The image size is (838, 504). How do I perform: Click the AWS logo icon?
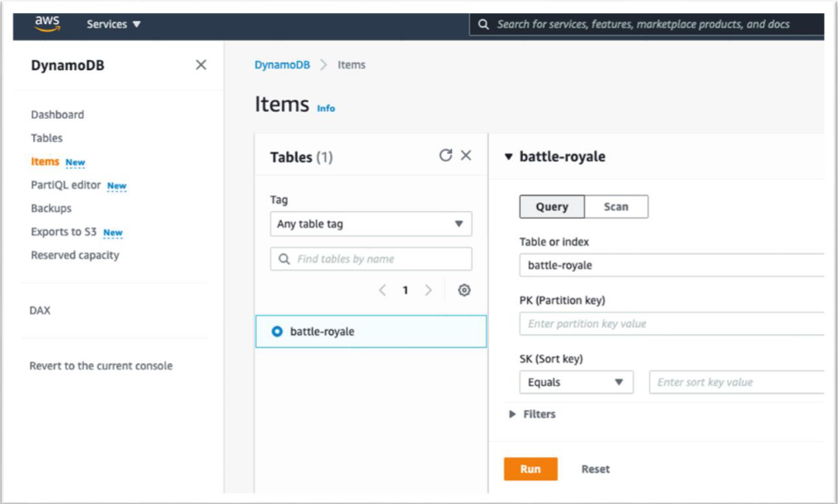[47, 24]
